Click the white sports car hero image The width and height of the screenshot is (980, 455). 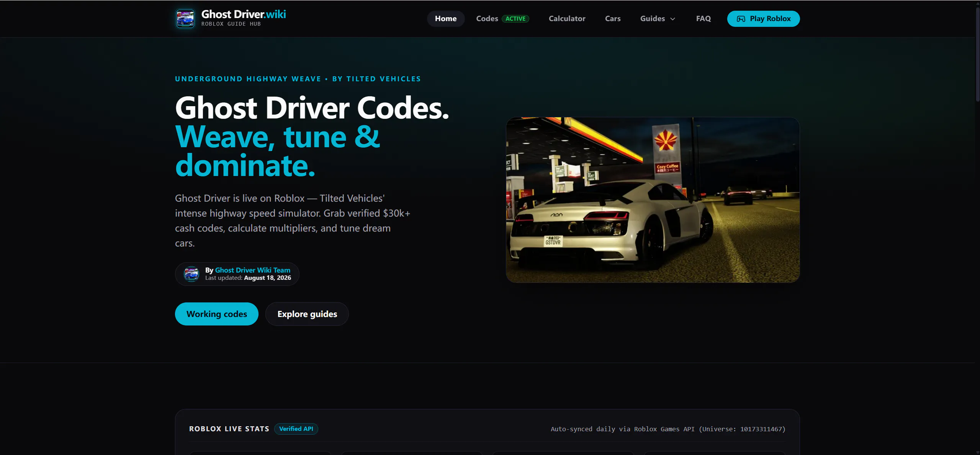653,200
